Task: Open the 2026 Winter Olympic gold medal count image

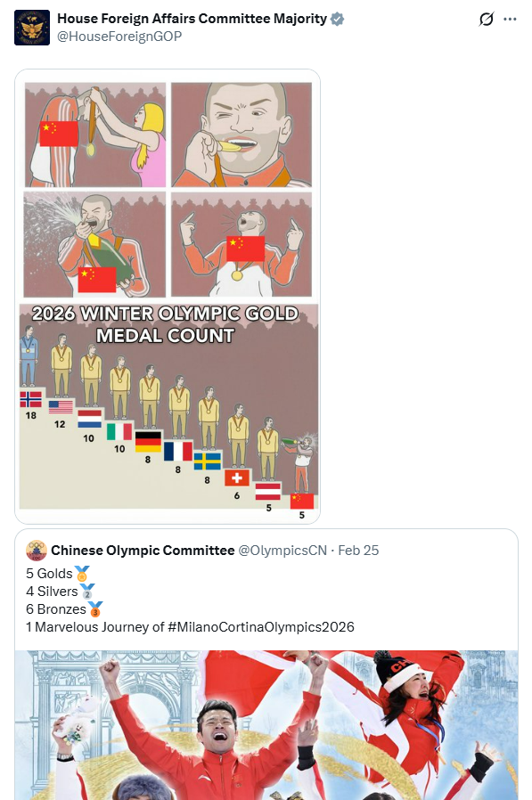Action: point(168,406)
